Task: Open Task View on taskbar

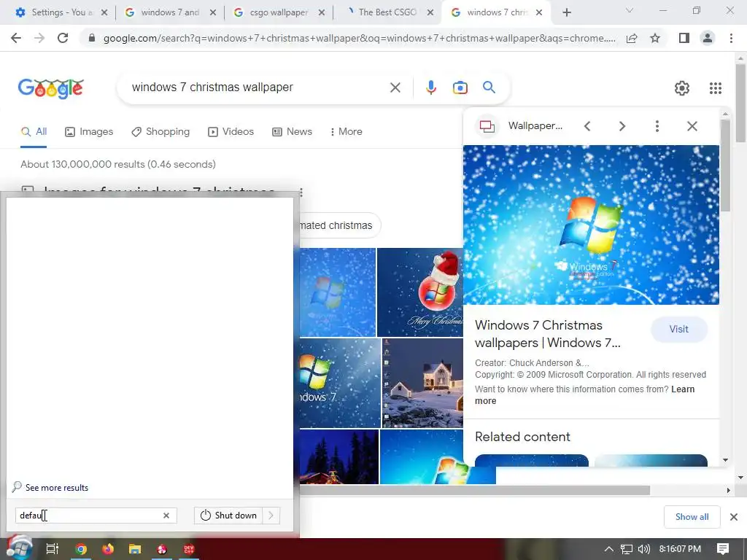Action: [x=52, y=549]
